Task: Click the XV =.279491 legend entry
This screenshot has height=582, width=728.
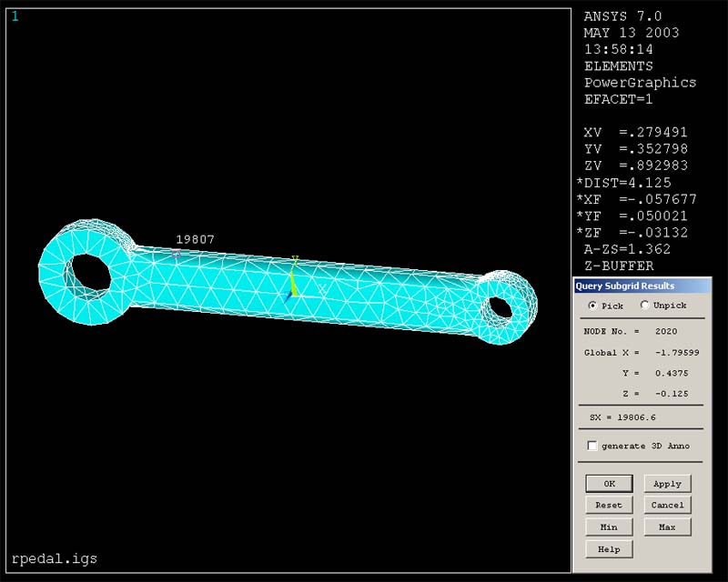Action: (635, 132)
